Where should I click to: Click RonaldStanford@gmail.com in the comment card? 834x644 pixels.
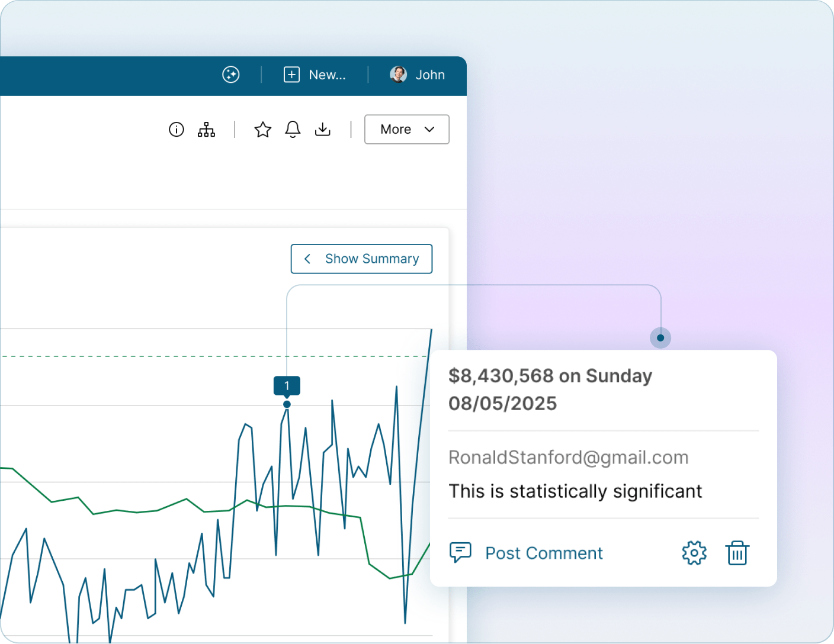click(x=569, y=457)
